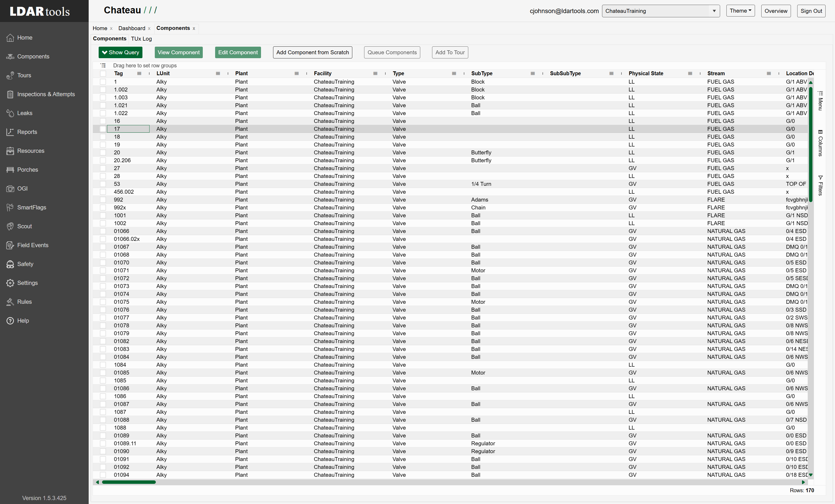Viewport: 835px width, 504px height.
Task: Open Field Events sidebar icon
Action: click(10, 245)
